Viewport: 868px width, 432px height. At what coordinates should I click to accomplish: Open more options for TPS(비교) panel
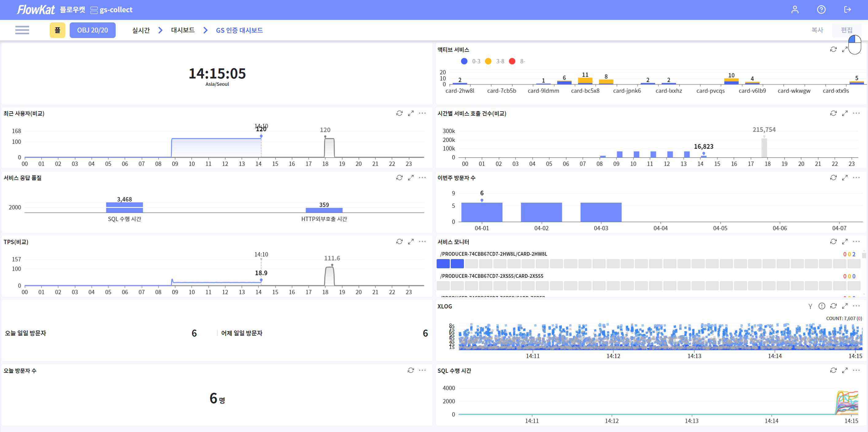422,242
